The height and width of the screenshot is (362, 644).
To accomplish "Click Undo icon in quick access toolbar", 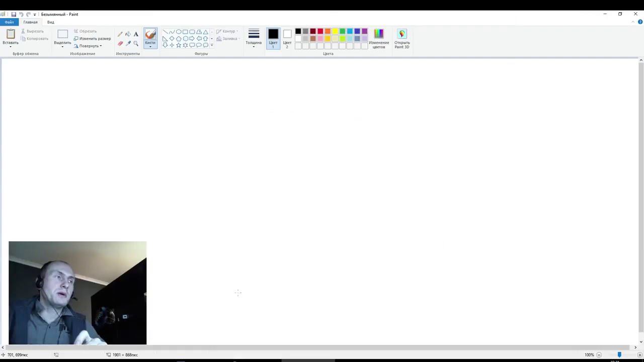I will pos(21,14).
